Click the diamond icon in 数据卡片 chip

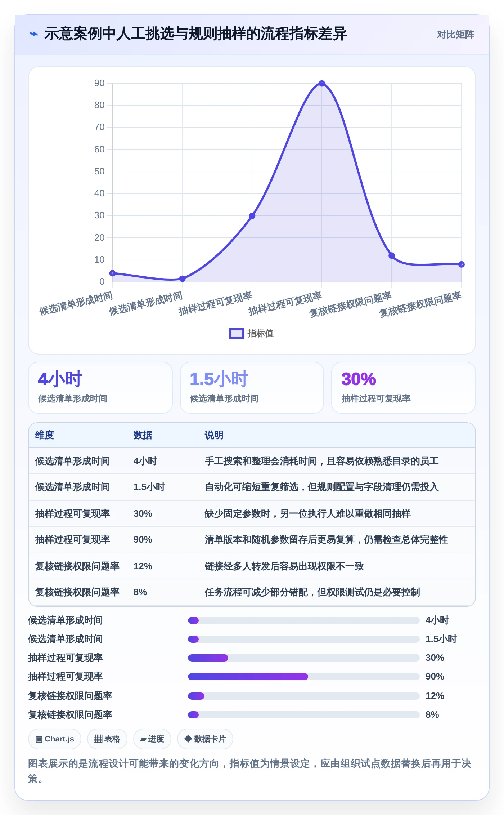coord(188,739)
